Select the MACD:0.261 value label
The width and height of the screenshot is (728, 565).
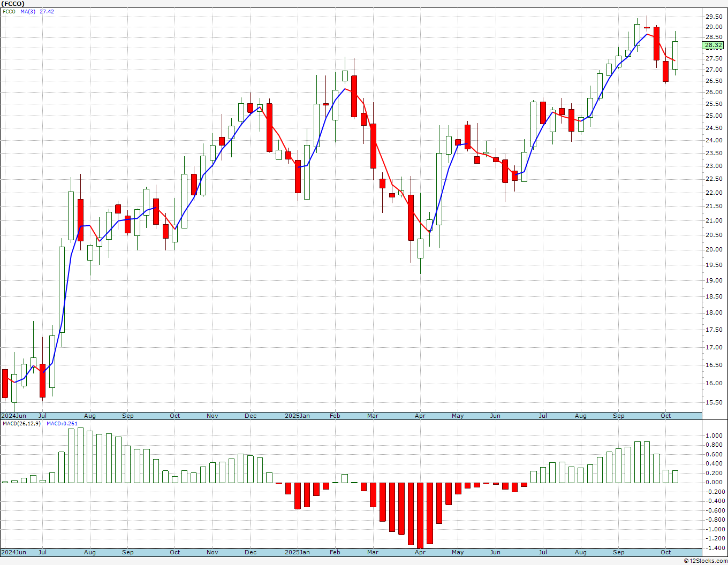62,423
